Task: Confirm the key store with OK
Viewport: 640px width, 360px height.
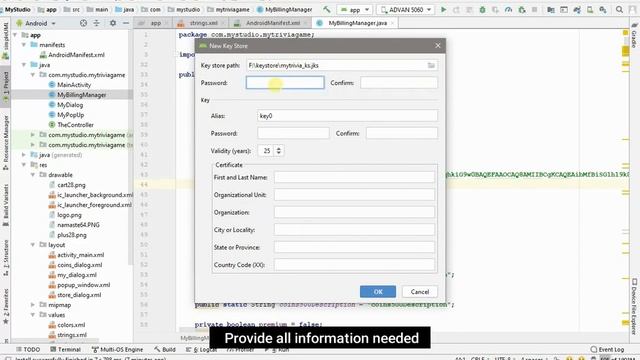Action: [x=378, y=291]
